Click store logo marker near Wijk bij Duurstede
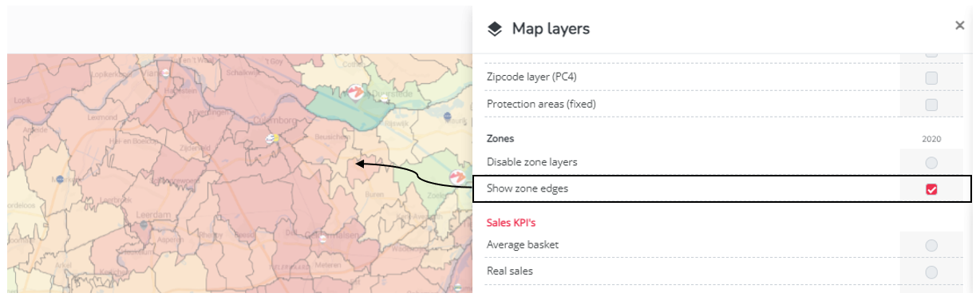This screenshot has height=301, width=980. coord(354,93)
